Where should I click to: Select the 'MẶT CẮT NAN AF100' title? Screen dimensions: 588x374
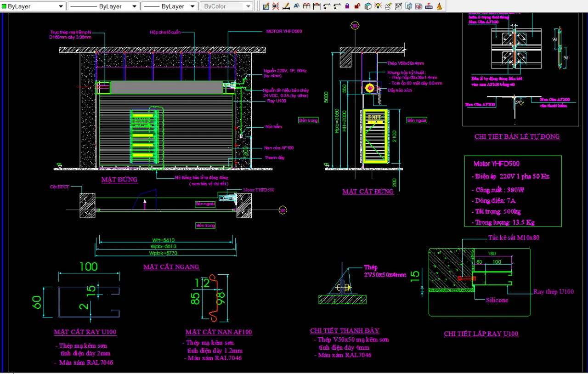219,332
